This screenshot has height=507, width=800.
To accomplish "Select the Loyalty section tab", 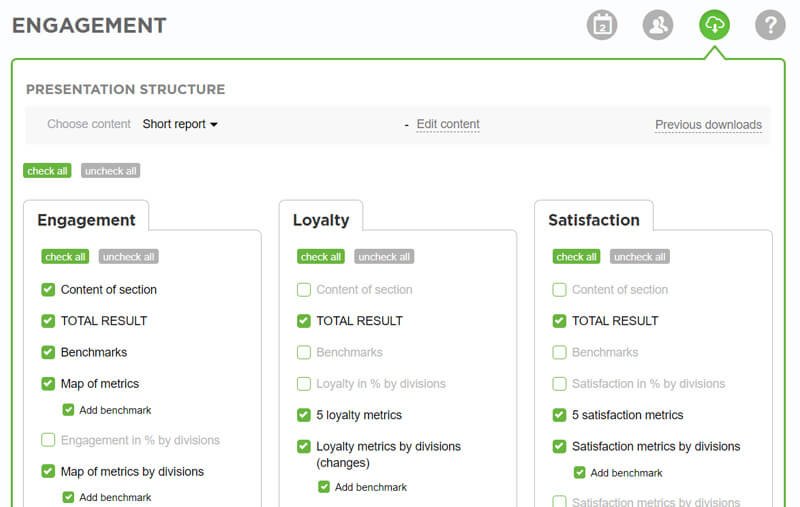I will 320,220.
